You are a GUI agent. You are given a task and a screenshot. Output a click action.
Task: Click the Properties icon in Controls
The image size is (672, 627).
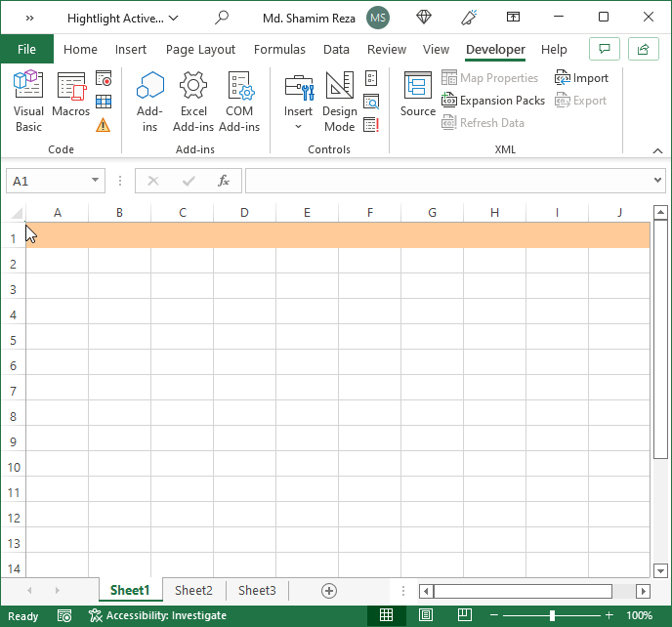tap(371, 78)
